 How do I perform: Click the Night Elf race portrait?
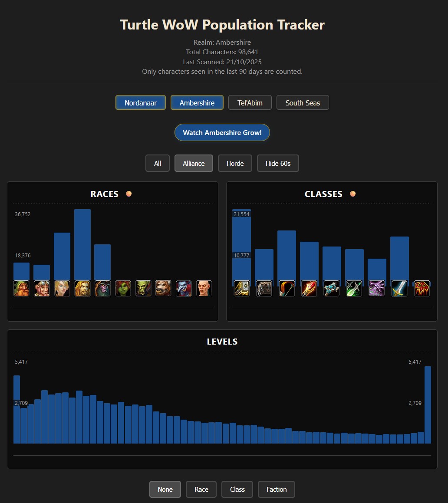[x=103, y=288]
